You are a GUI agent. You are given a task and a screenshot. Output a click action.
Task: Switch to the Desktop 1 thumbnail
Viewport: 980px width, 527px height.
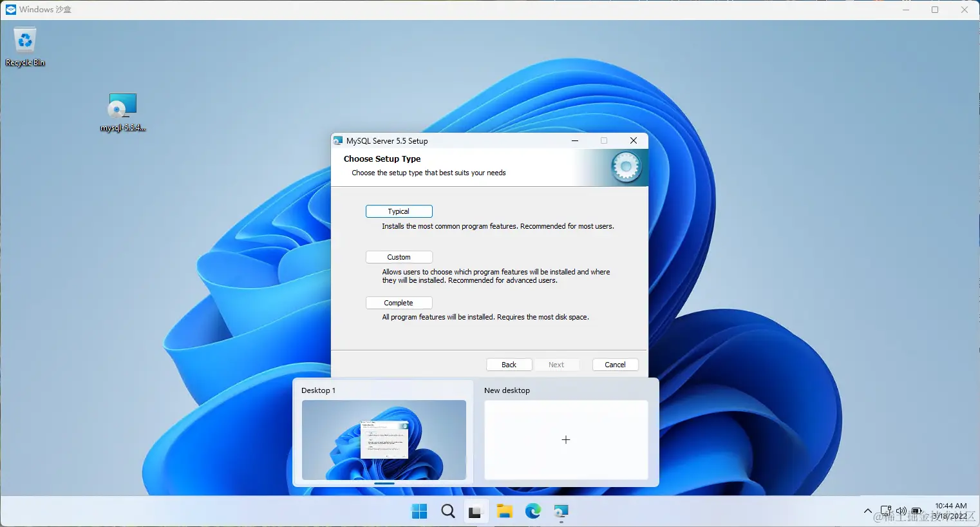[384, 440]
